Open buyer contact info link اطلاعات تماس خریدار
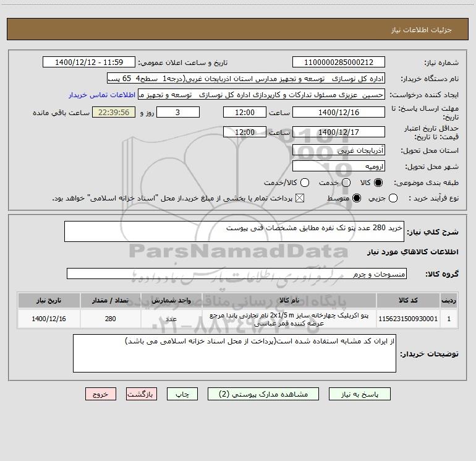 (102, 95)
